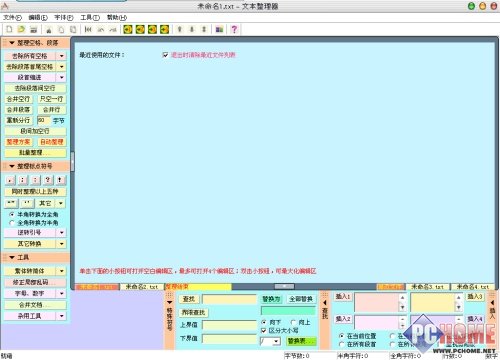
Task: Click the 自动整理 button
Action: pos(52,142)
